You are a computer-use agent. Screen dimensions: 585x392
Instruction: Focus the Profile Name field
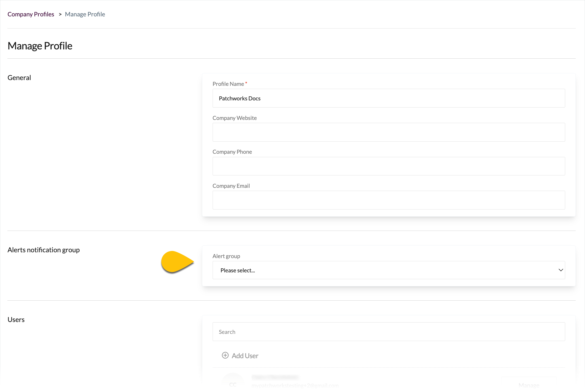pyautogui.click(x=389, y=98)
